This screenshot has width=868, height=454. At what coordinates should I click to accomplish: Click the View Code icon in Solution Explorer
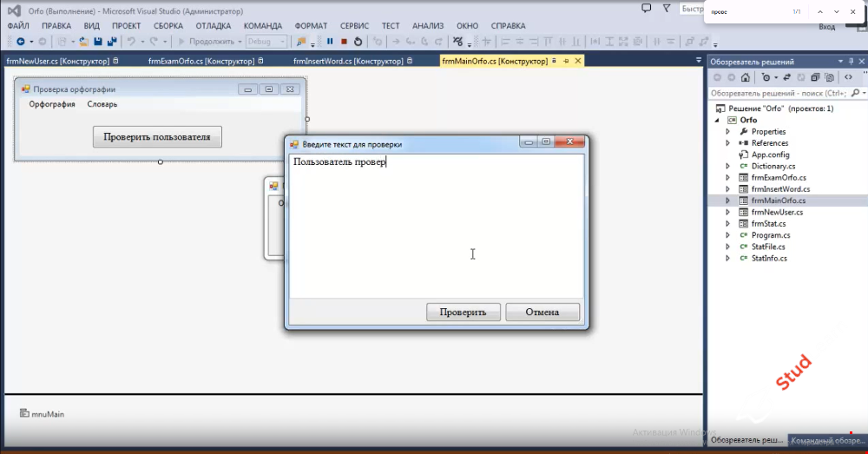[x=848, y=77]
